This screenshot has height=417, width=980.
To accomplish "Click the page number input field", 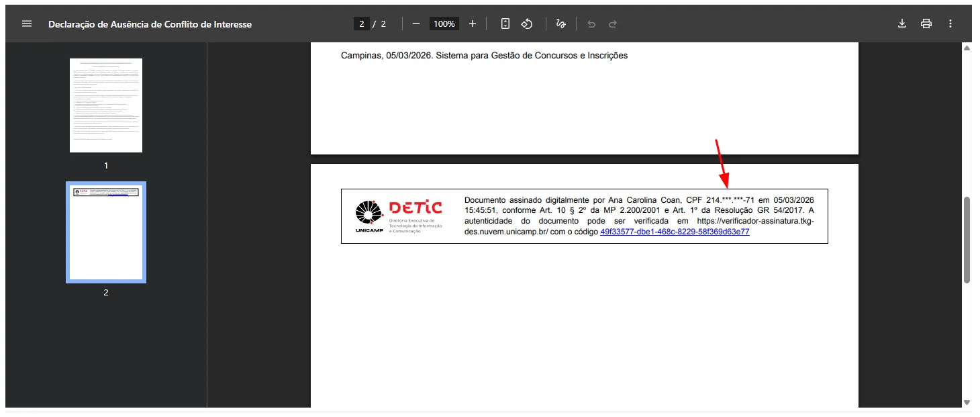I will coord(361,23).
